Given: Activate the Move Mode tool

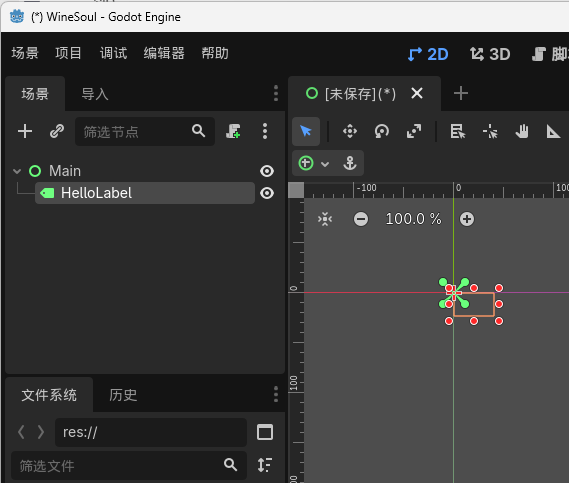Looking at the screenshot, I should pyautogui.click(x=350, y=131).
